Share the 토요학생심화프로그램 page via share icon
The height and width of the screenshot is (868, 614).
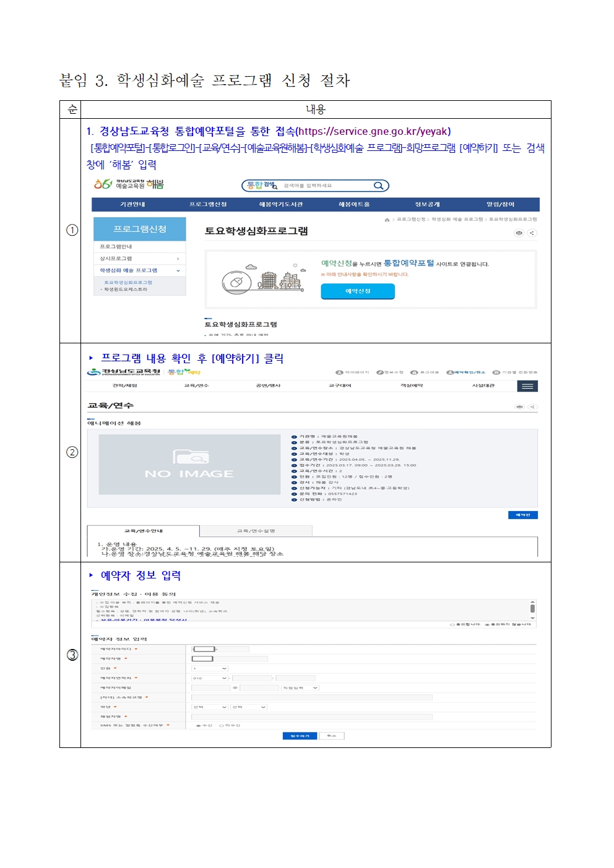pyautogui.click(x=532, y=233)
